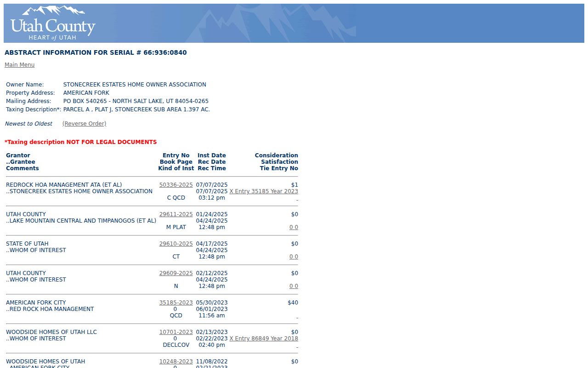Open entry number 29611-2025
This screenshot has width=588, height=368.
pyautogui.click(x=176, y=214)
